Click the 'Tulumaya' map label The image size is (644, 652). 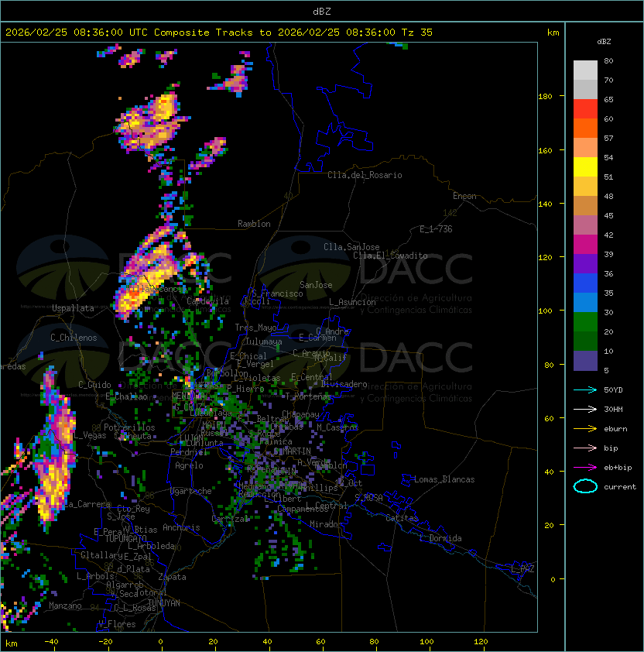coord(264,341)
